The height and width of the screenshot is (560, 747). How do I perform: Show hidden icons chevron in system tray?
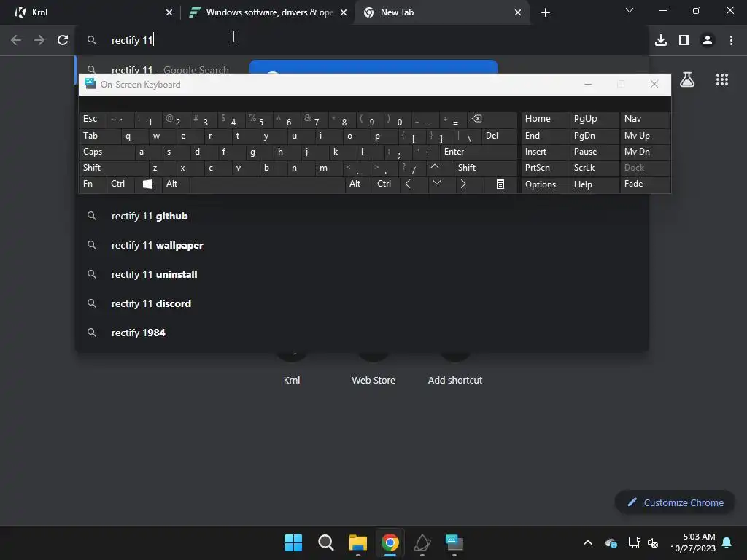tap(588, 542)
